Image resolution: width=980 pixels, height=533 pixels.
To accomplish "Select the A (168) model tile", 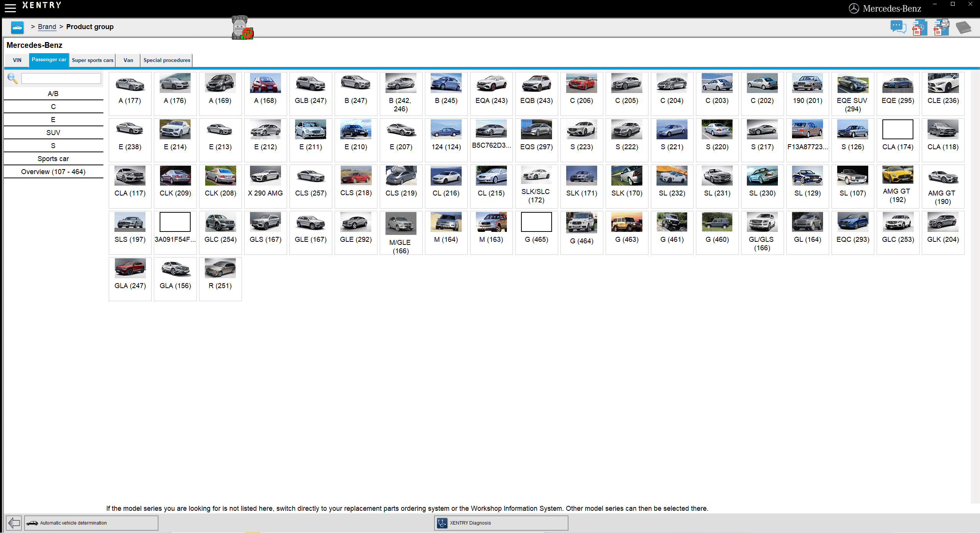I will tap(266, 94).
